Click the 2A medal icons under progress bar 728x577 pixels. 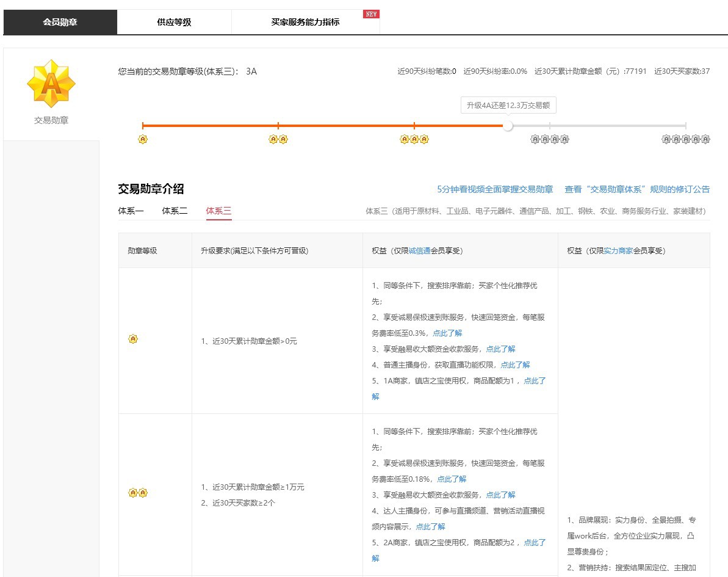[278, 139]
